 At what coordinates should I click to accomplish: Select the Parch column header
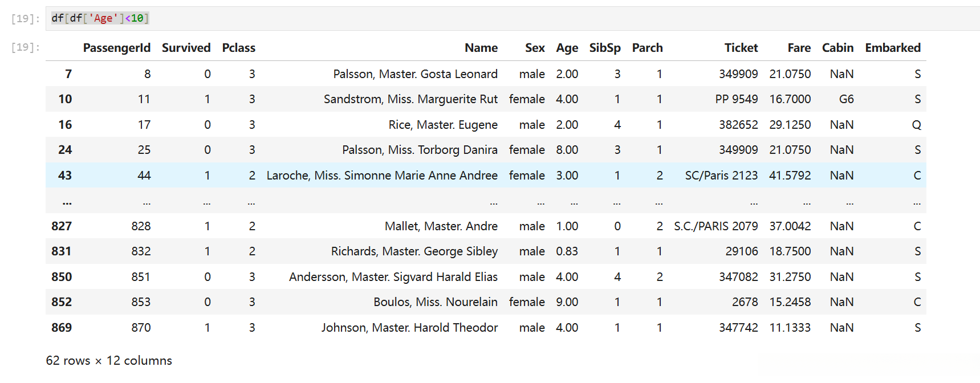coord(647,48)
